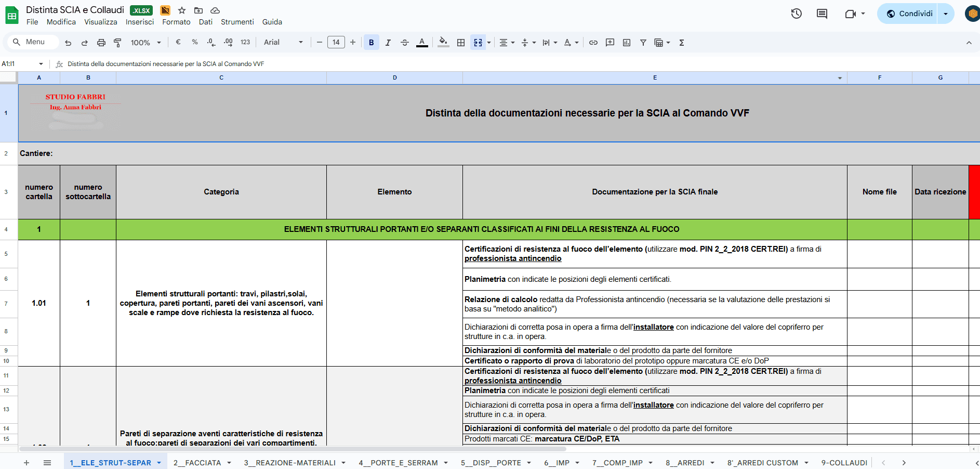Open the zoom level dropdown
The height and width of the screenshot is (469, 980).
[x=145, y=42]
